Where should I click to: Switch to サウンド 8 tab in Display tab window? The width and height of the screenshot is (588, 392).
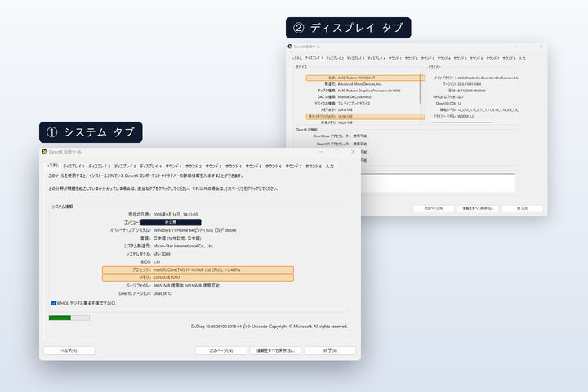click(510, 59)
